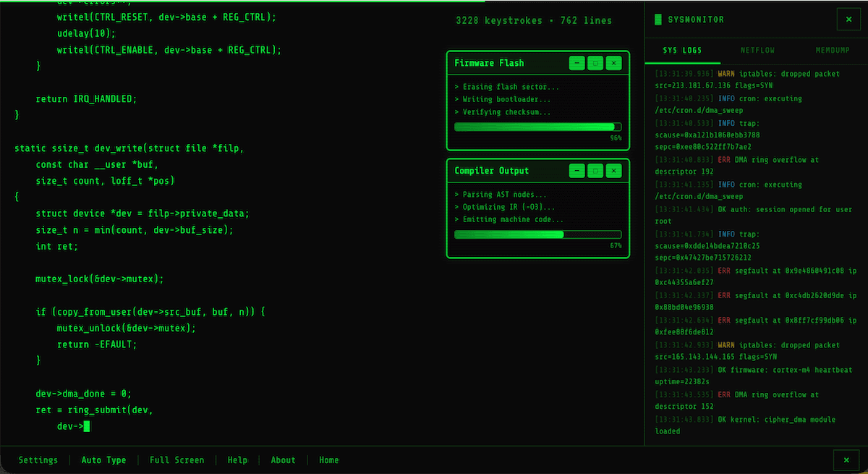Open the Help page

point(237,460)
